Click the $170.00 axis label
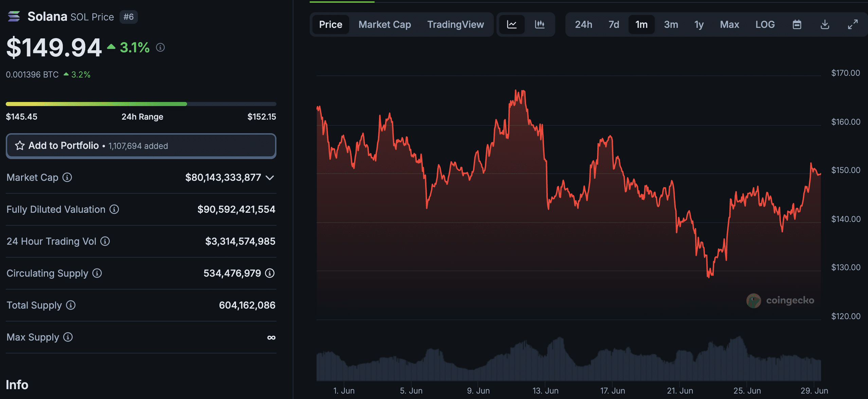 click(845, 73)
